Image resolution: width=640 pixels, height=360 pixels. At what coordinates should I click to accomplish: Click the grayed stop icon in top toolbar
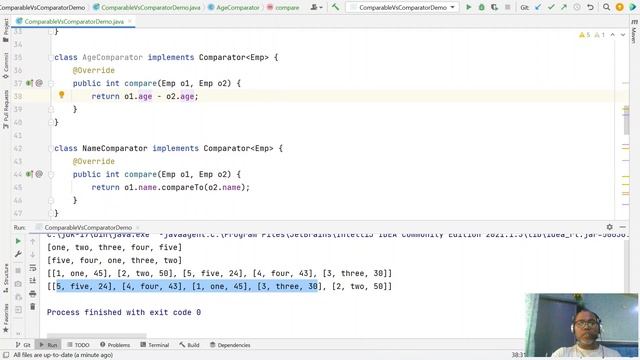[507, 7]
